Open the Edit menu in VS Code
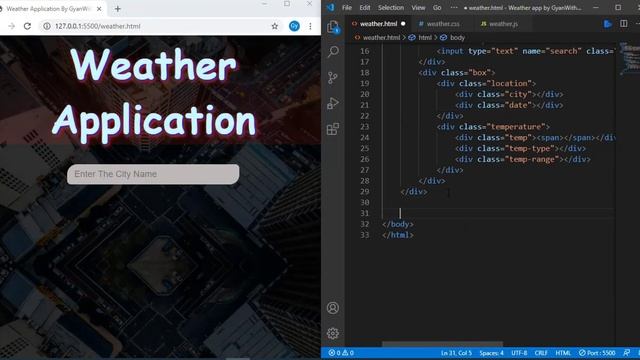 coord(364,7)
